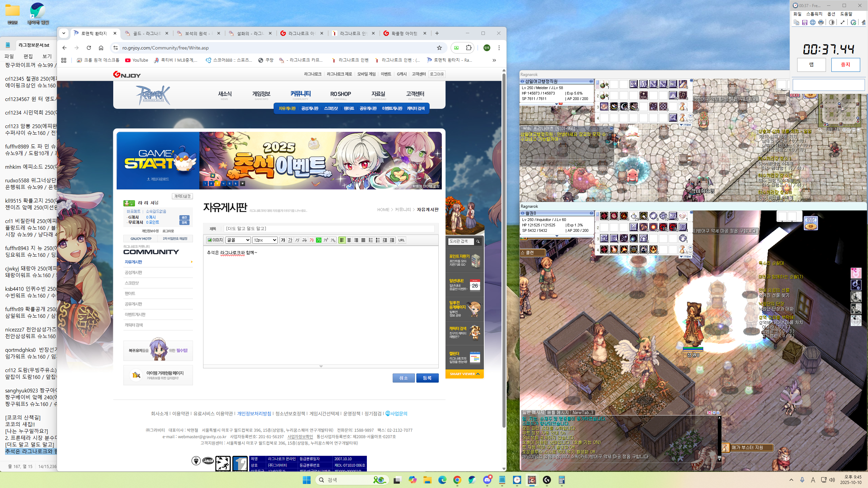Toggle bold formatting in post editor
The width and height of the screenshot is (868, 488).
pos(283,240)
